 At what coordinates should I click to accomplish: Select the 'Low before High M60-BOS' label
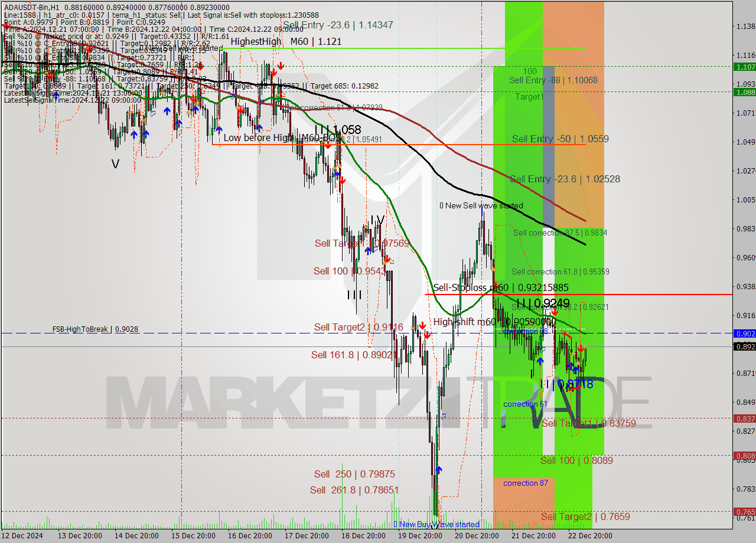tap(283, 138)
